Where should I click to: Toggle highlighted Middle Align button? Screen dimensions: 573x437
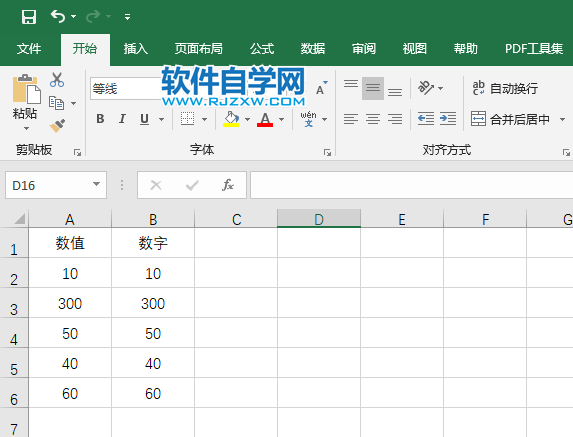pyautogui.click(x=373, y=88)
